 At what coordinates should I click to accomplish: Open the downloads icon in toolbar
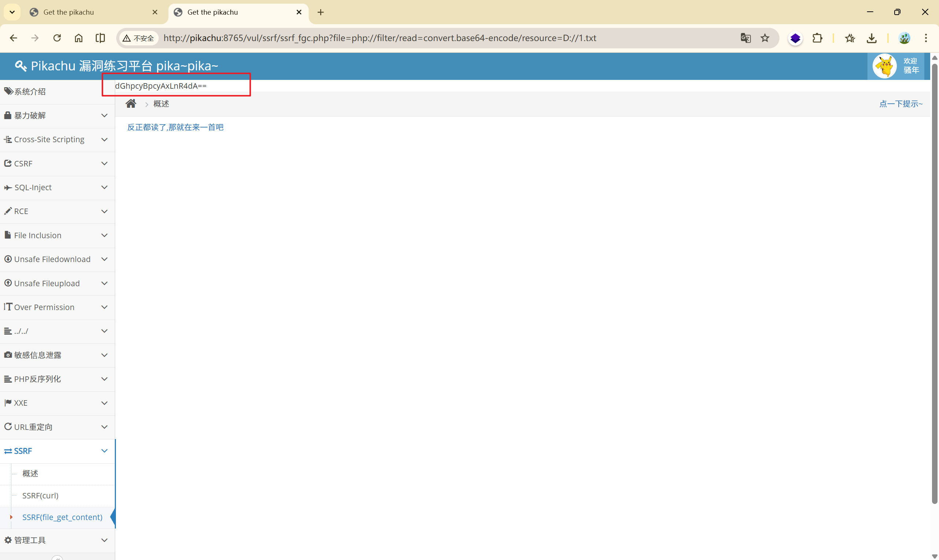coord(872,38)
